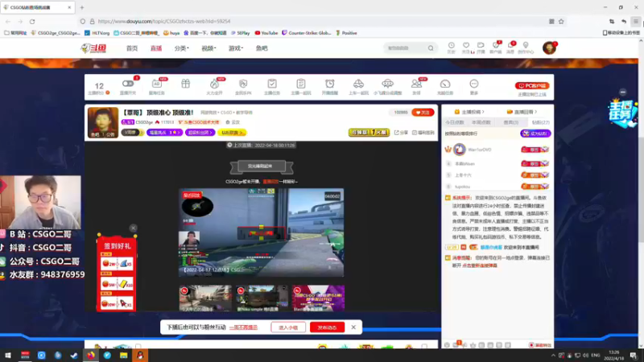Select 直播 in Douyu navigation
644x362 pixels.
(x=156, y=48)
